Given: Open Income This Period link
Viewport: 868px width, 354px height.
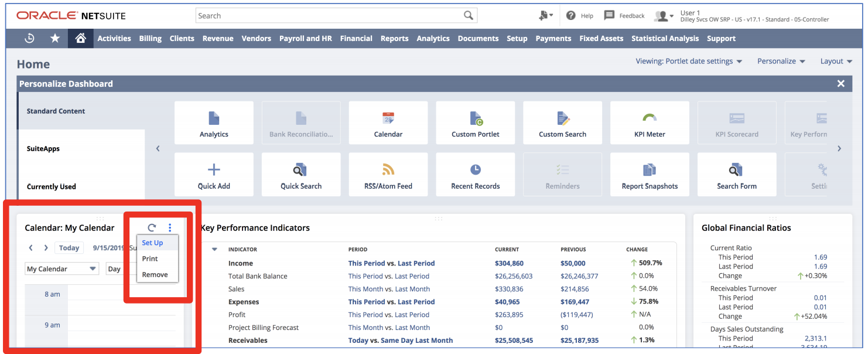Looking at the screenshot, I should (365, 263).
